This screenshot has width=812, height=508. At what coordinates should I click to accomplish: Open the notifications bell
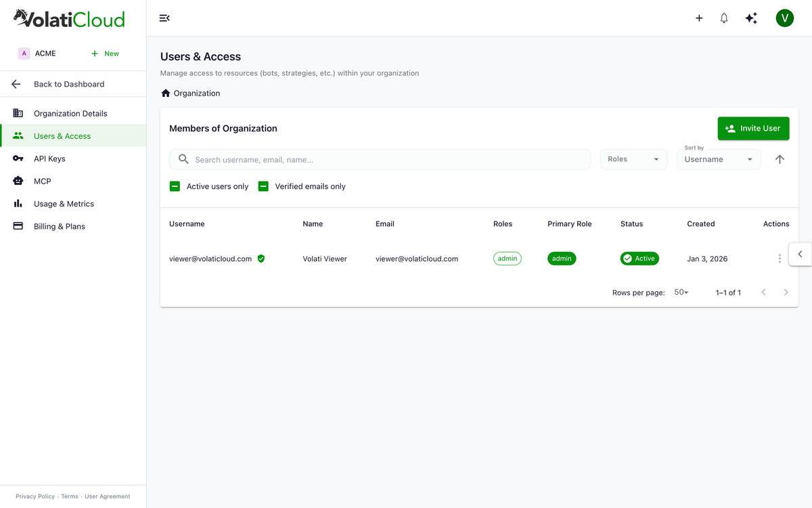pos(724,18)
